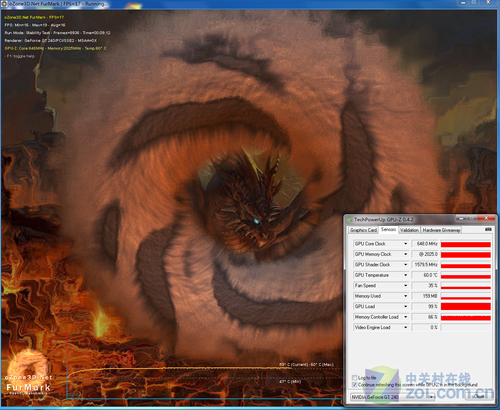Click the FurMark GPU-Z Core/Memory/Temp overlay line

coord(56,49)
